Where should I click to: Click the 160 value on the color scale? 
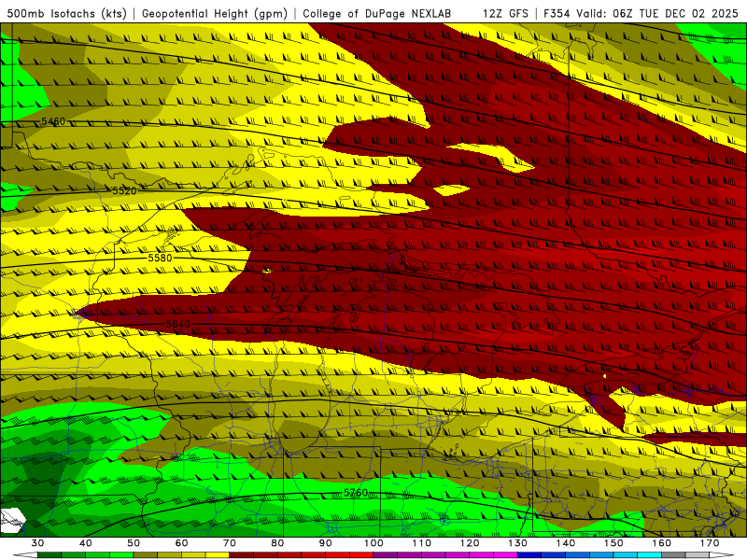click(662, 543)
